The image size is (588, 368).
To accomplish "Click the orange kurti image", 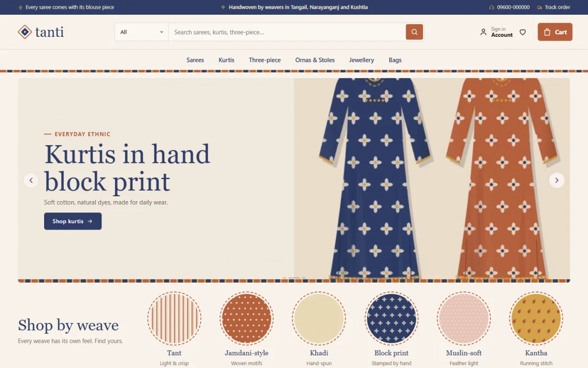I will (502, 179).
